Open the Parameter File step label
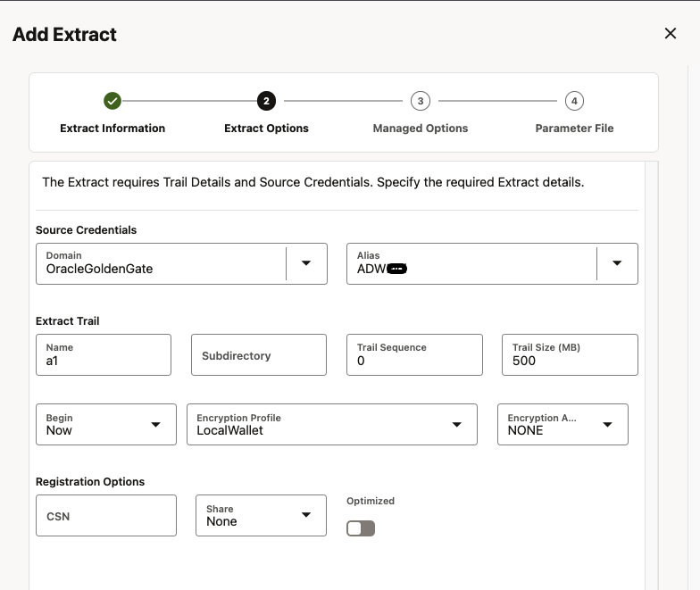The height and width of the screenshot is (590, 700). point(575,129)
